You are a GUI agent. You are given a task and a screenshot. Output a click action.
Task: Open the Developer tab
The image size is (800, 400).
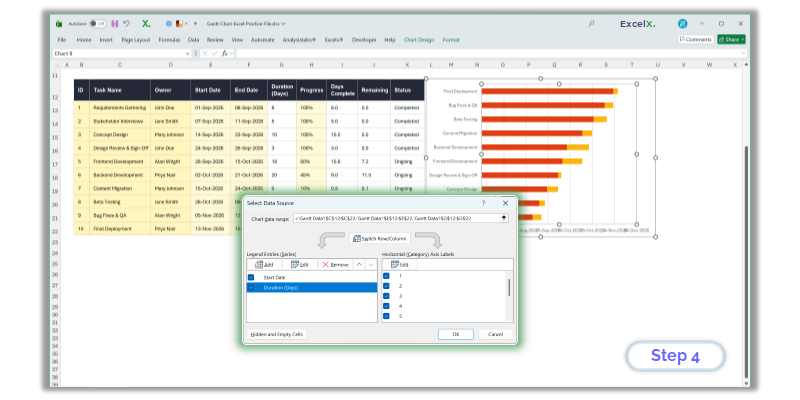click(364, 39)
